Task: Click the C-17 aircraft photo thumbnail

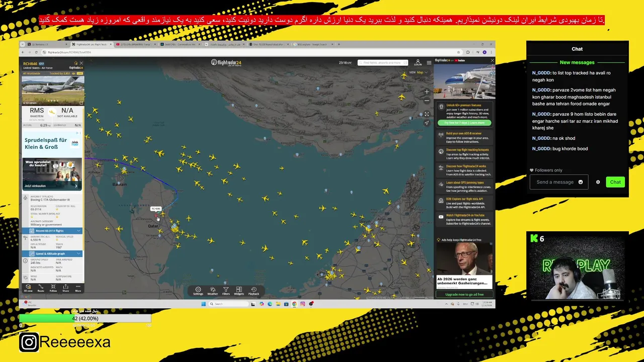Action: click(x=53, y=90)
